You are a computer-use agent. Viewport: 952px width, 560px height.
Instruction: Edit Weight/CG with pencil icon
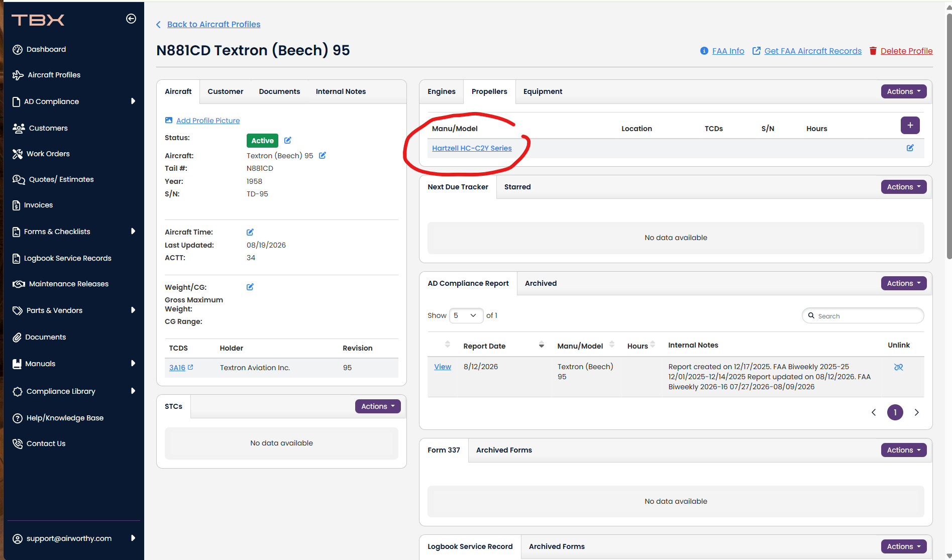click(x=250, y=287)
